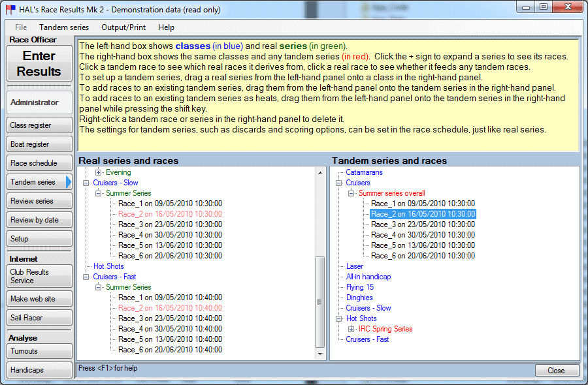Open the Setup page

tap(39, 239)
